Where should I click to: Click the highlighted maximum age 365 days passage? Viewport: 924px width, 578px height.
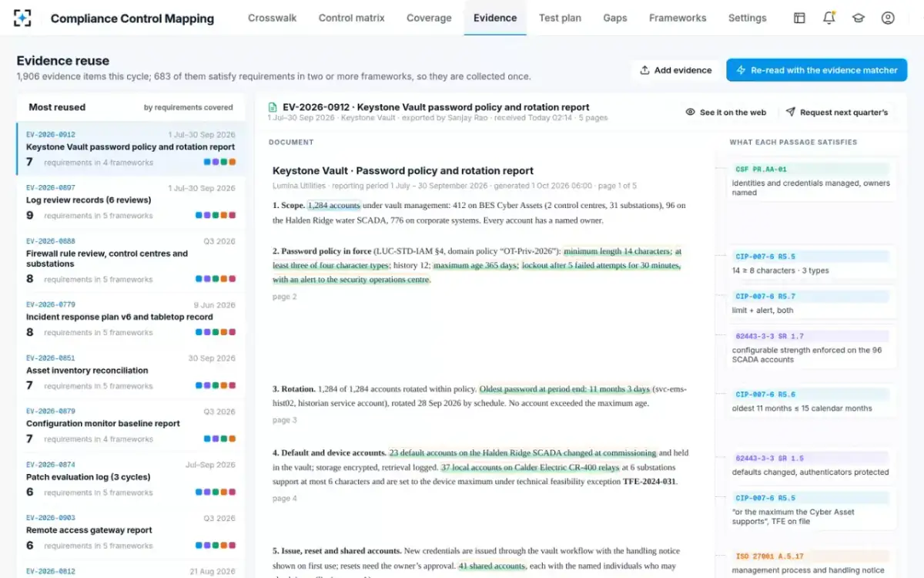tap(474, 265)
